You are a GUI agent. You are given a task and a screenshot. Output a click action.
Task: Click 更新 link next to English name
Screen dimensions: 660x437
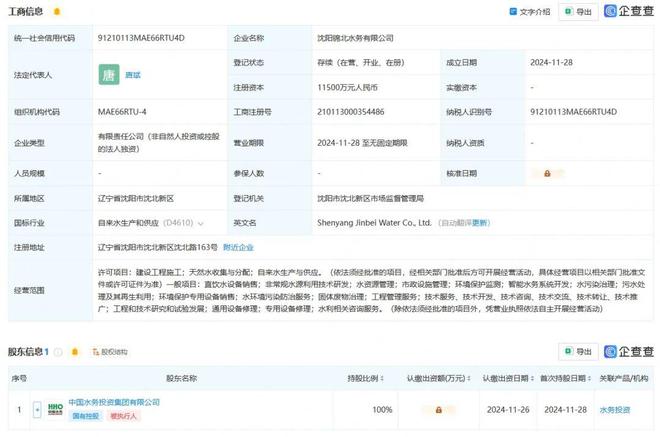click(479, 223)
